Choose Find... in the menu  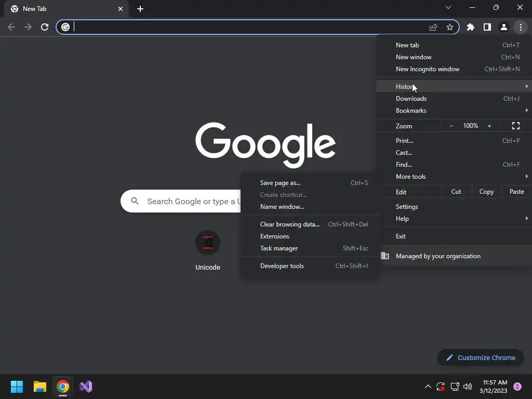point(454,165)
